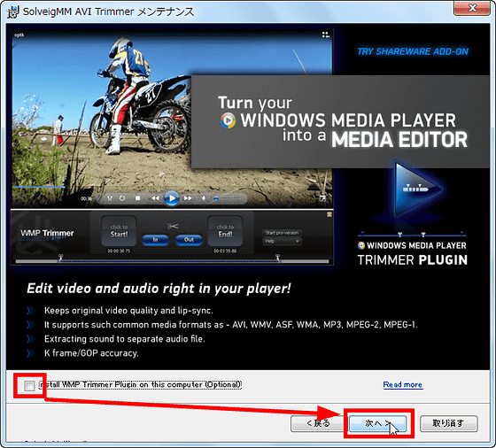Click the 00:03:35.88 end time value
This screenshot has height=448, width=496.
pyautogui.click(x=225, y=251)
